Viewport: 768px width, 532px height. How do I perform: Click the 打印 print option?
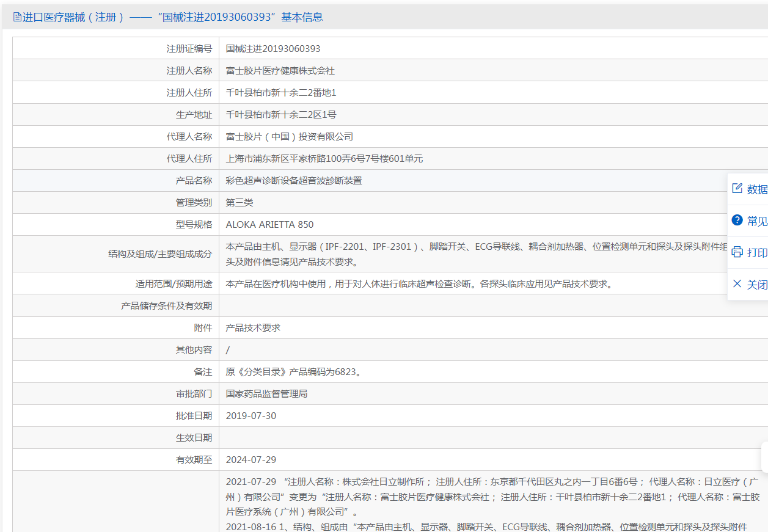tap(748, 253)
